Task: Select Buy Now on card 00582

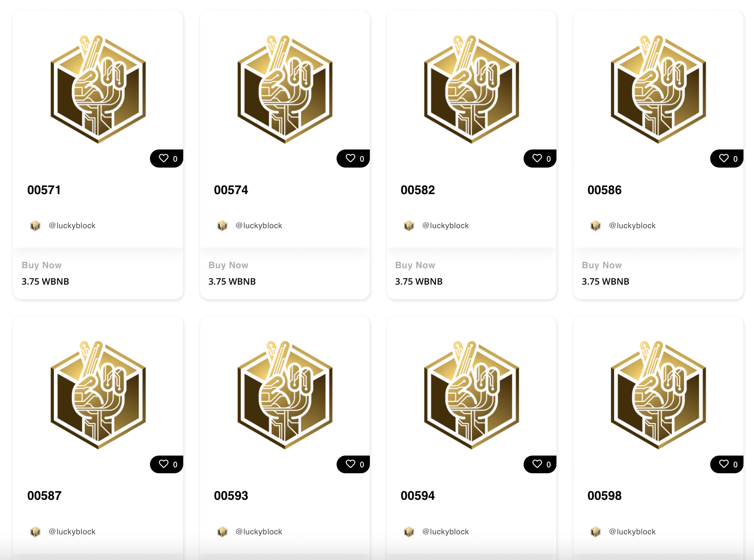Action: 415,265
